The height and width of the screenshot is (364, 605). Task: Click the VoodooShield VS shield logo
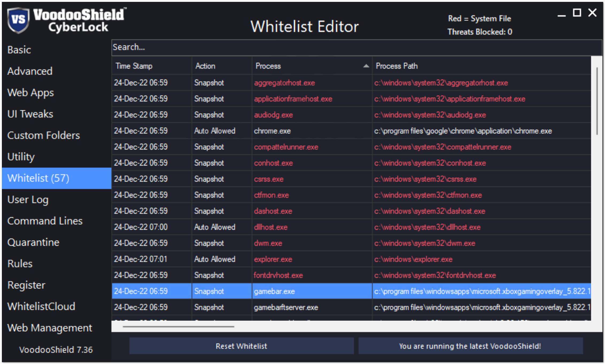tap(18, 20)
